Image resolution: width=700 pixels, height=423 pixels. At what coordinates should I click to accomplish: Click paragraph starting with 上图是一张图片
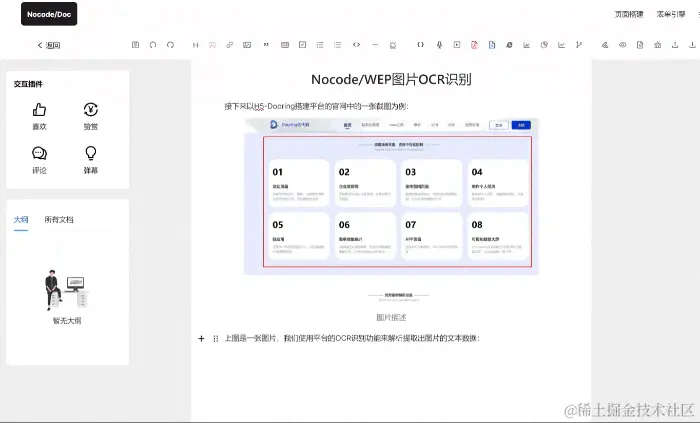pyautogui.click(x=352, y=338)
